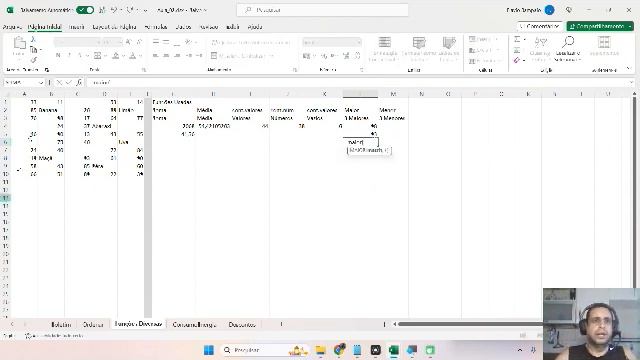
Task: Toggle underline (S) formatting
Action: (79, 56)
